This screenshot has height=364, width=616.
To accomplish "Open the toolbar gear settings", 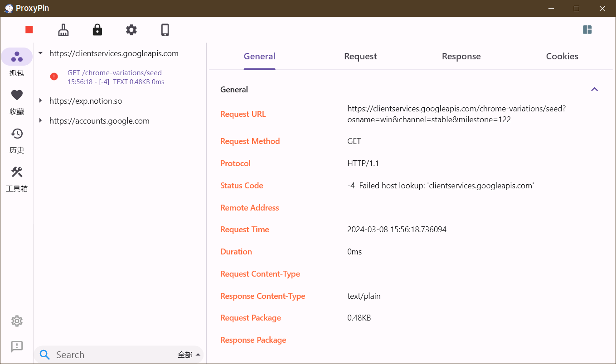I will 131,30.
